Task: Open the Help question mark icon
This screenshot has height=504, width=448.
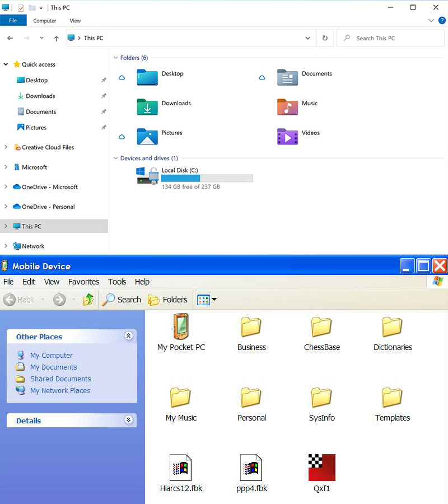Action: [x=442, y=21]
